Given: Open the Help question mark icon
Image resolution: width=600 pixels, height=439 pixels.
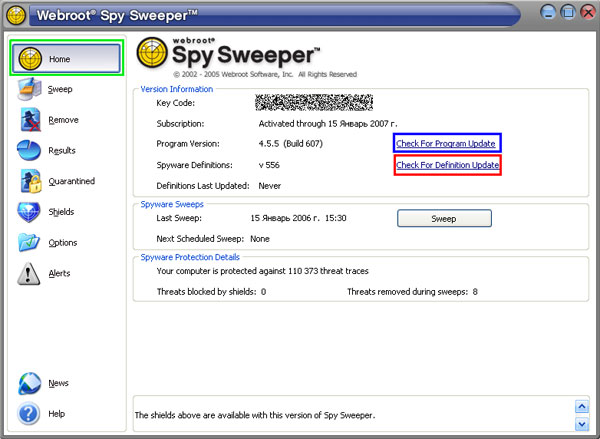Looking at the screenshot, I should point(29,414).
